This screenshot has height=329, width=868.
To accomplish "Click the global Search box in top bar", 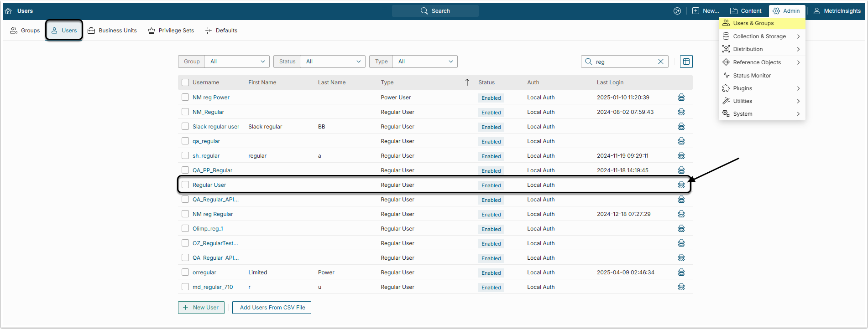I will (x=435, y=11).
